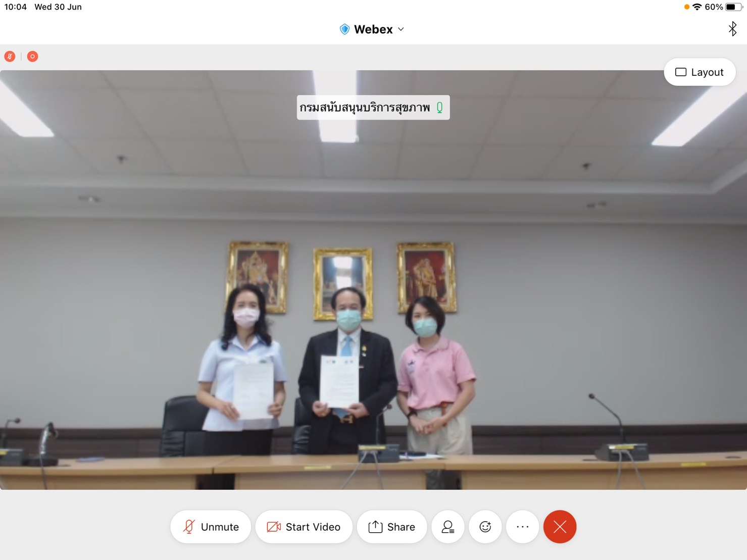
Task: Tap the green microphone icon beside speaker name
Action: [439, 108]
